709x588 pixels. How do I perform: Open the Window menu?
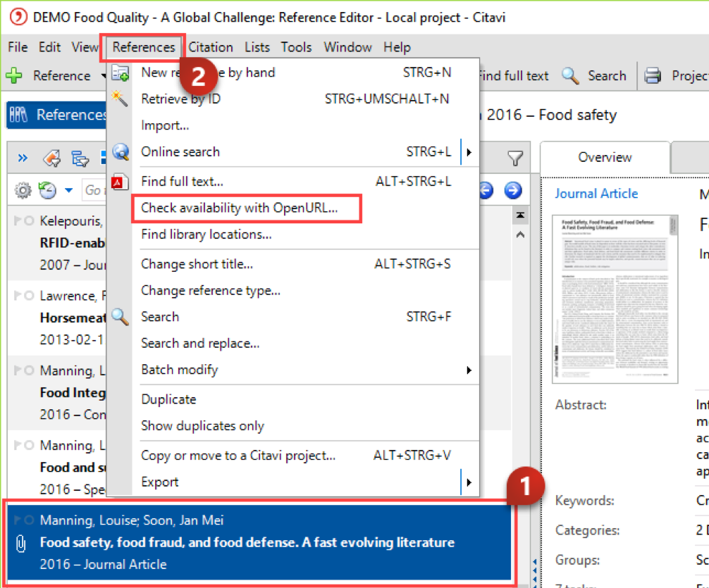(347, 47)
